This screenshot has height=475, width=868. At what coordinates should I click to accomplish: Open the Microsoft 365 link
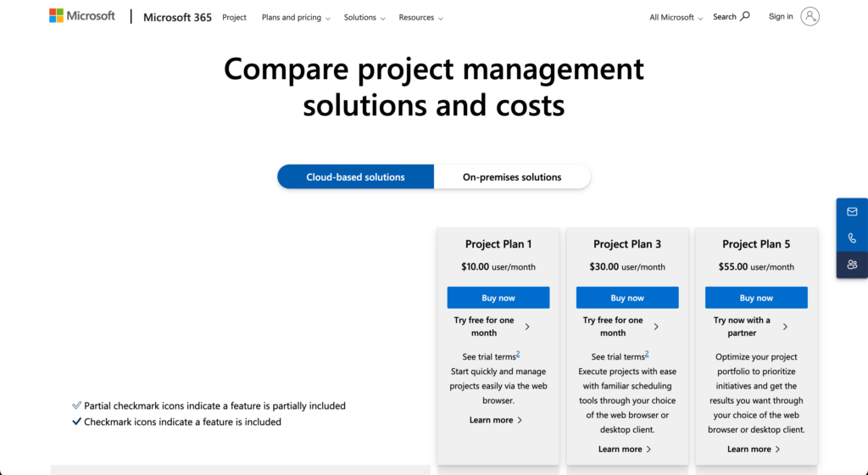point(177,17)
